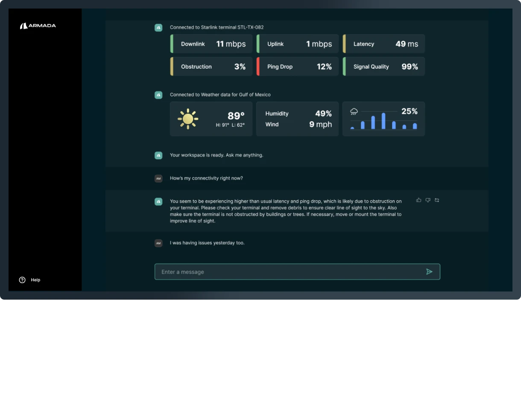Click 'Your workspace is ready. Ask me anything.'
521x420 pixels.
(x=217, y=155)
